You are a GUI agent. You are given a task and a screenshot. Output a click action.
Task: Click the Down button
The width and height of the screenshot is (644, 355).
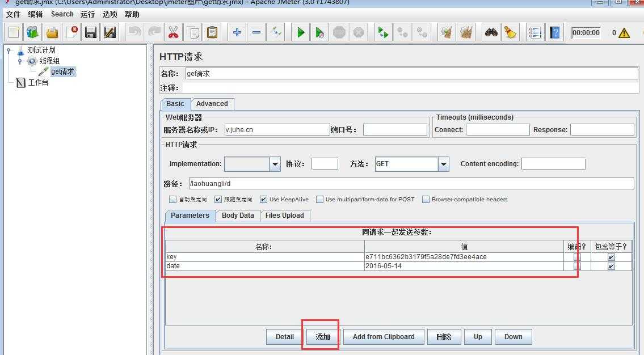[513, 337]
